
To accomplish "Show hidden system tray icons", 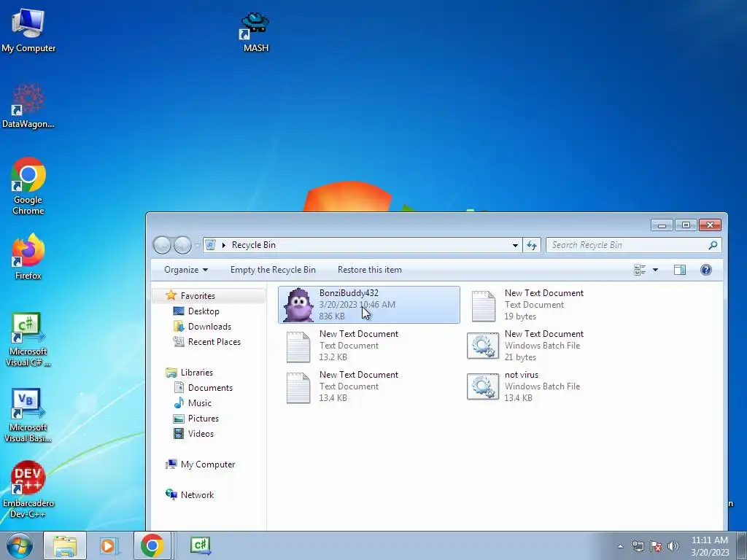I will point(620,546).
